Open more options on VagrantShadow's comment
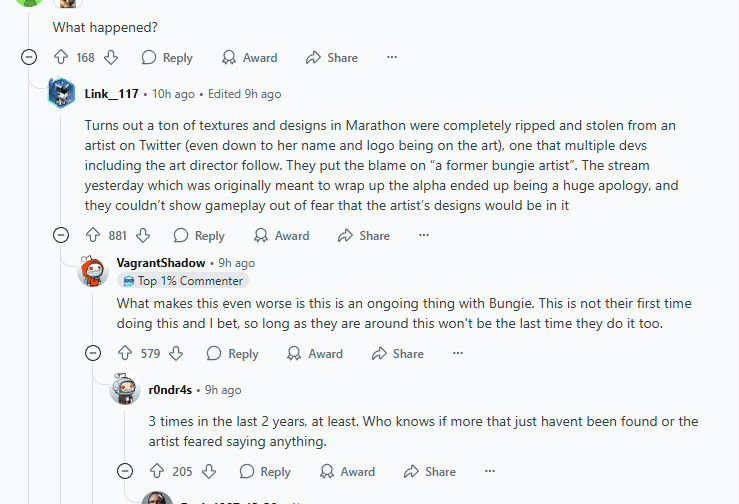This screenshot has width=739, height=504. pos(458,354)
